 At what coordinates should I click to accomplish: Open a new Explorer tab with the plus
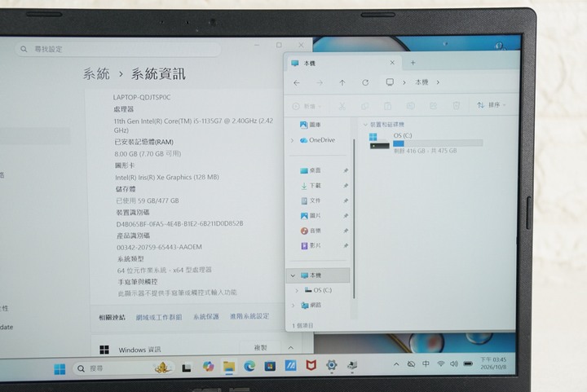(x=413, y=63)
